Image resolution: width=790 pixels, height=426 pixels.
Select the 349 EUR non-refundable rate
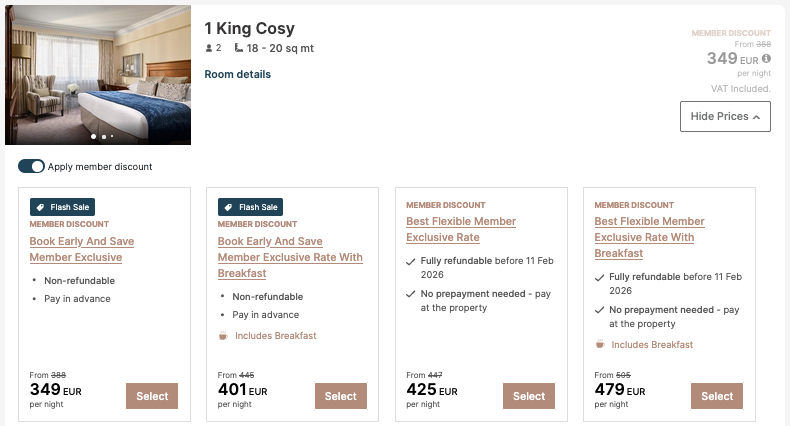click(152, 396)
